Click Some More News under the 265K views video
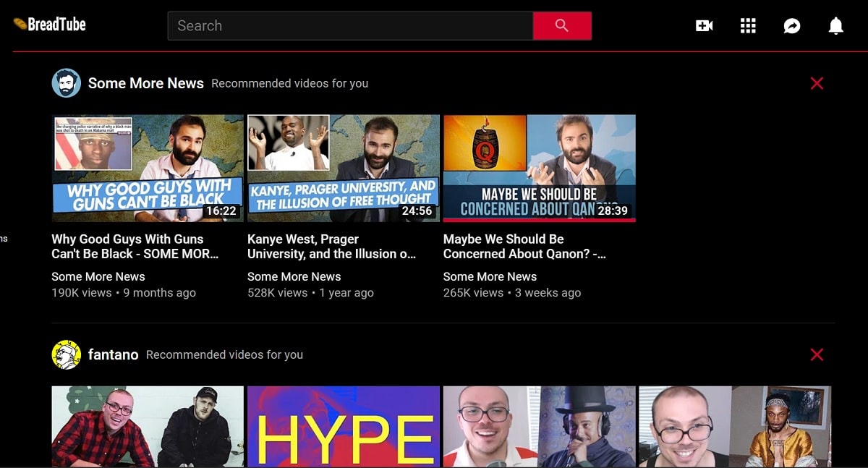 click(490, 276)
